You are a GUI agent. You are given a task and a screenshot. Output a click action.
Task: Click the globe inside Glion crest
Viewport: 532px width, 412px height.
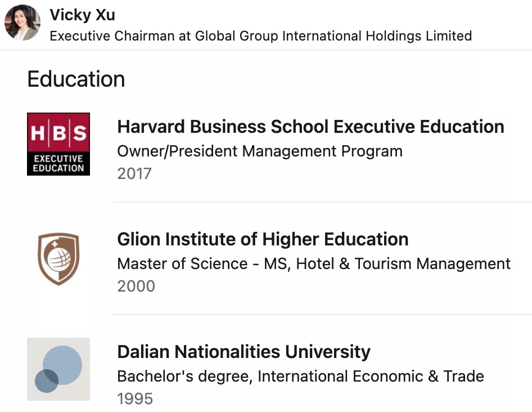pyautogui.click(x=58, y=260)
